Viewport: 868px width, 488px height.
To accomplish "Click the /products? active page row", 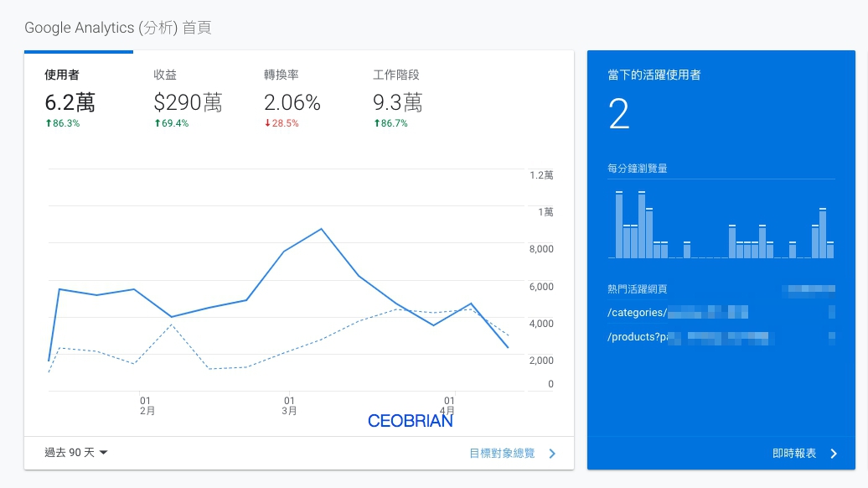I will tap(721, 337).
